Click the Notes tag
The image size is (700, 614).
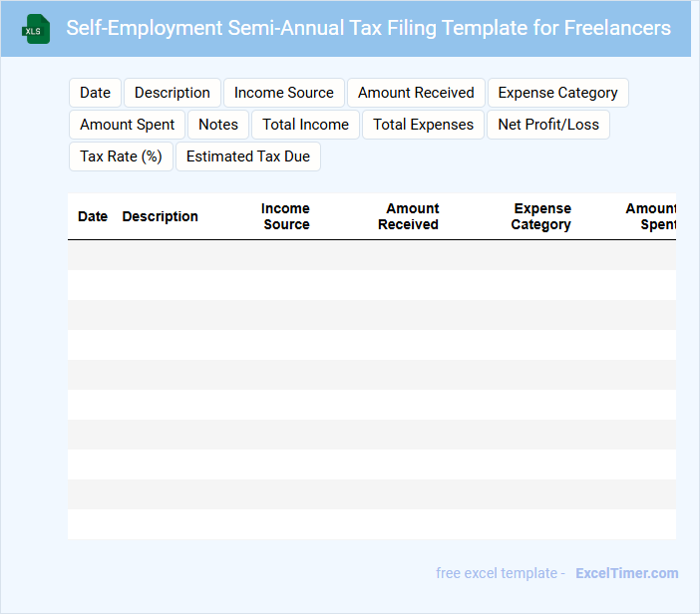[x=218, y=125]
